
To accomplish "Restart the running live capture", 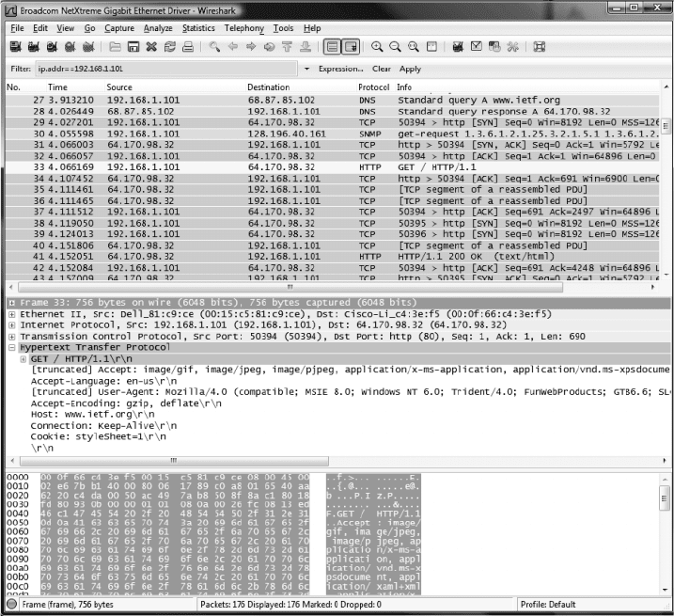I will coord(88,46).
